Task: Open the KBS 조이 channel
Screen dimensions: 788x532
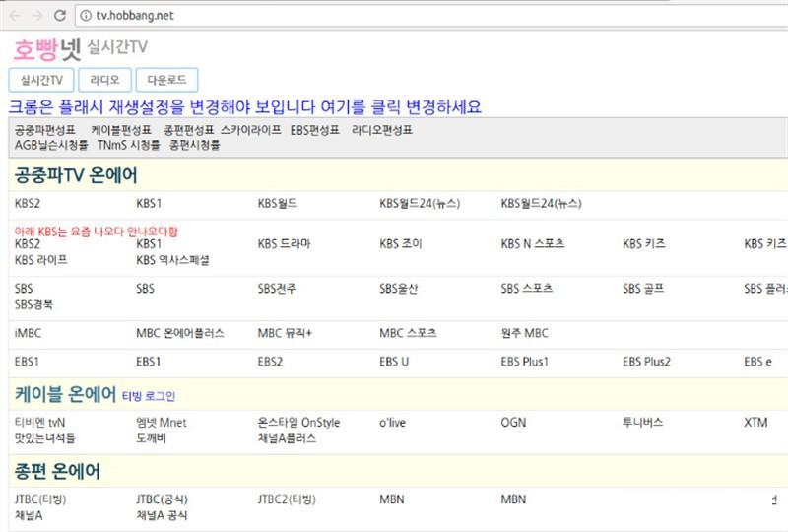Action: pyautogui.click(x=401, y=244)
